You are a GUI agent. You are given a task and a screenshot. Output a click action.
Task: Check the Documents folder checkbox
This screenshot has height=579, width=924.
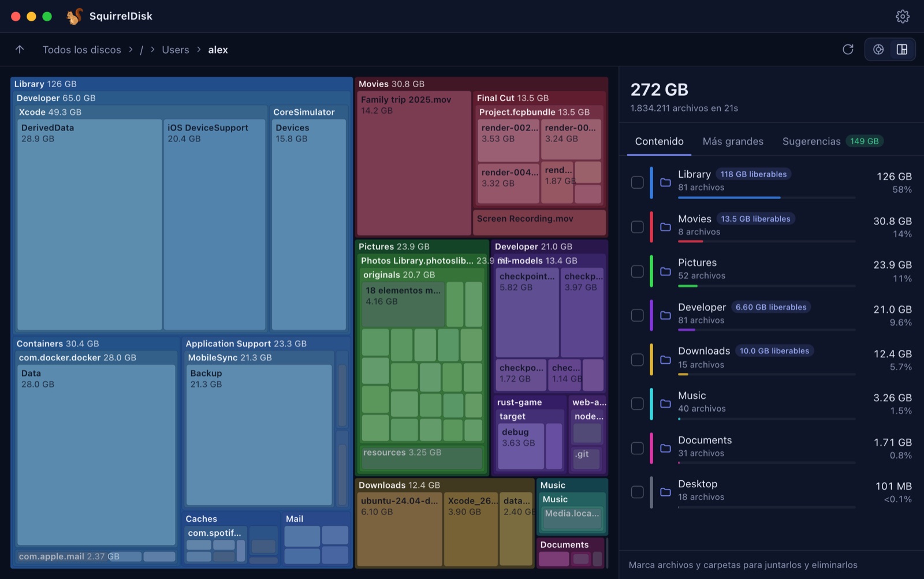tap(637, 448)
